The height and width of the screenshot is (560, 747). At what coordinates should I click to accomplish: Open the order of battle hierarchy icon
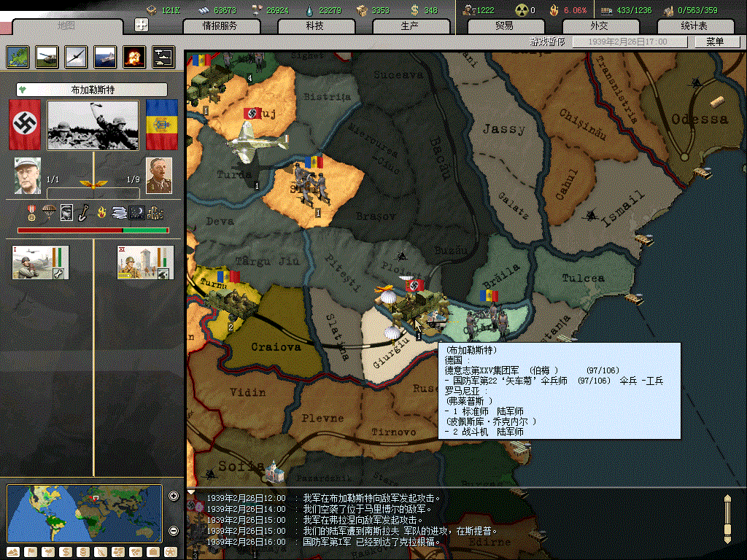point(163,57)
